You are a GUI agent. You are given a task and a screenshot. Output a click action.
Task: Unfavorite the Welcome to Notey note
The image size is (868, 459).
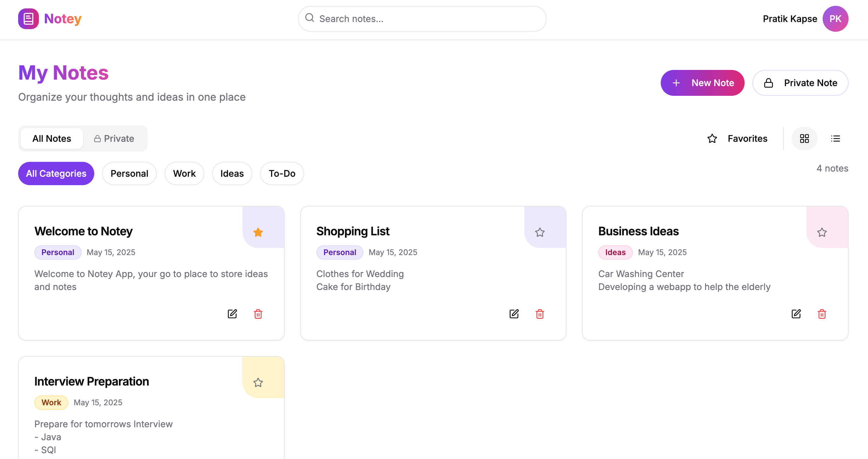click(x=258, y=232)
